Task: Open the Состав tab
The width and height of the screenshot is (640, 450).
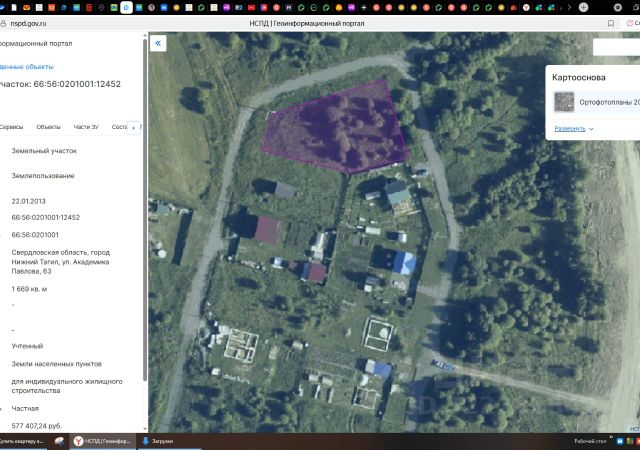Action: (119, 127)
